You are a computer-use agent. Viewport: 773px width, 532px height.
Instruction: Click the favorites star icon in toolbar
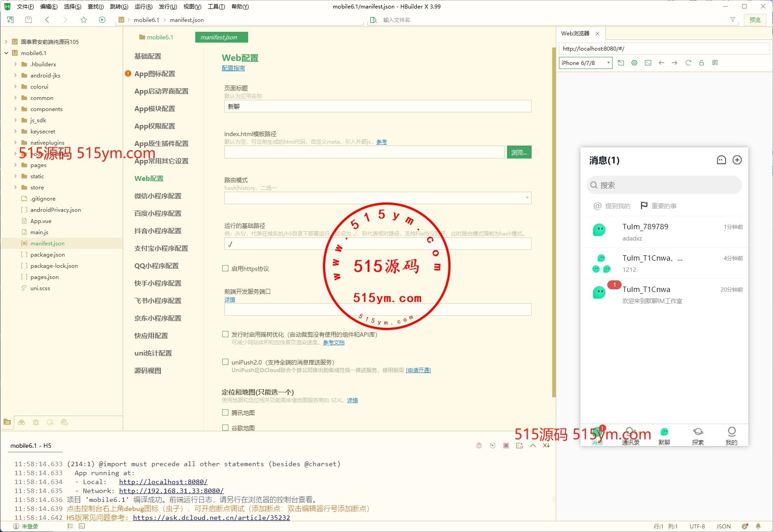(84, 20)
